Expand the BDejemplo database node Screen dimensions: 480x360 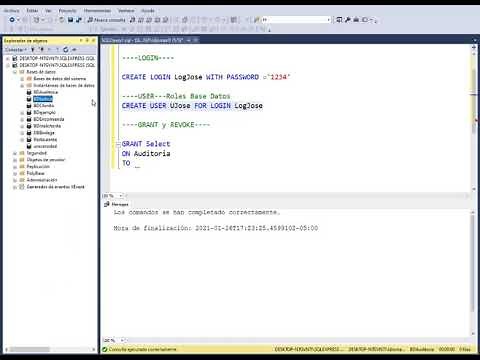click(22, 113)
